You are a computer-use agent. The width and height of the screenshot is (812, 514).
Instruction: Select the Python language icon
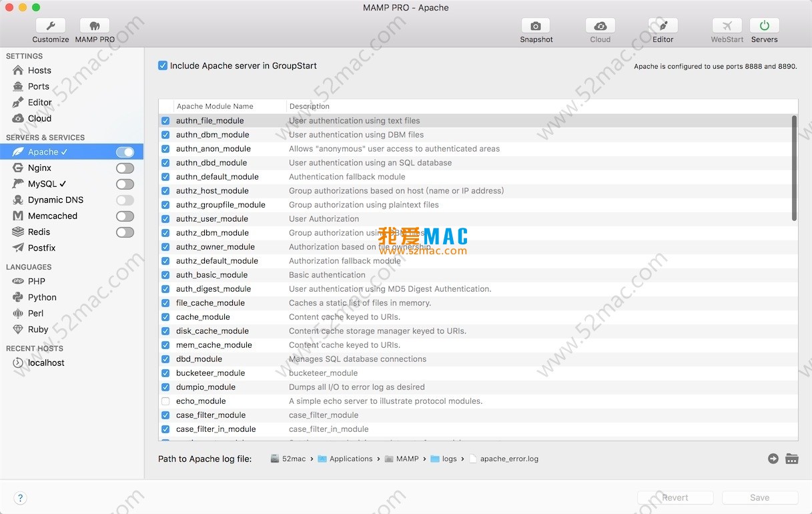(18, 297)
